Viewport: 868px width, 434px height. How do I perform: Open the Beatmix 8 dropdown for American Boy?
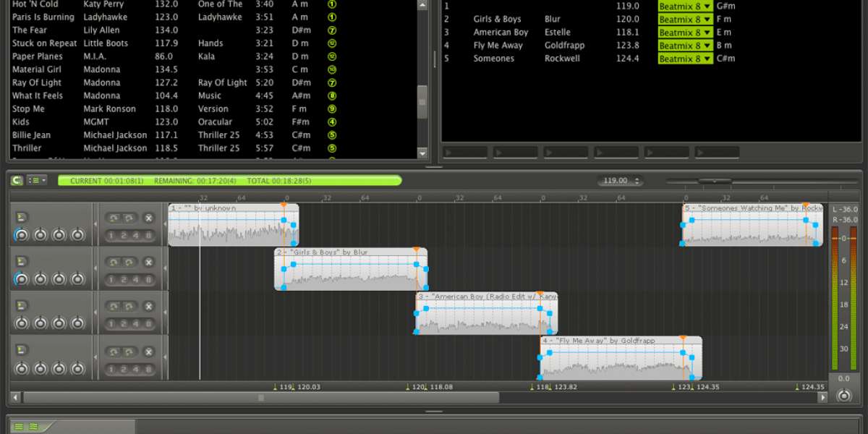[685, 32]
